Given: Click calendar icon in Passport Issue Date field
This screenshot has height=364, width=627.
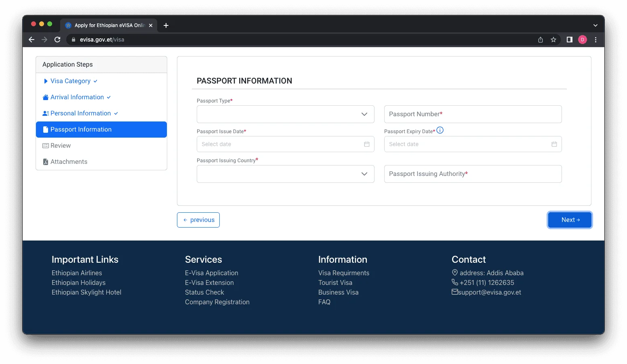Looking at the screenshot, I should (x=366, y=144).
